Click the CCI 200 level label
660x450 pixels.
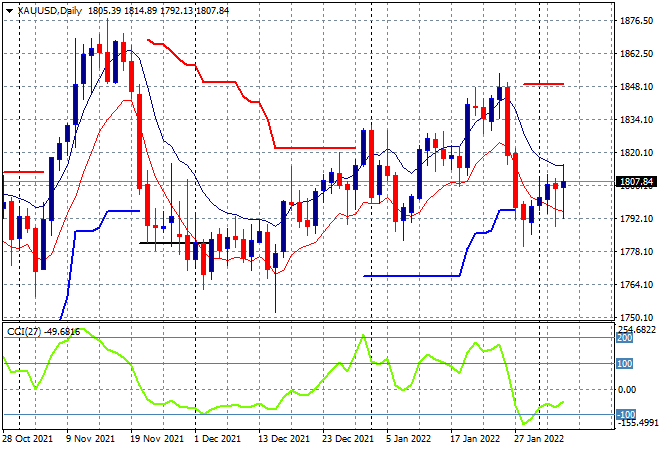(x=625, y=338)
